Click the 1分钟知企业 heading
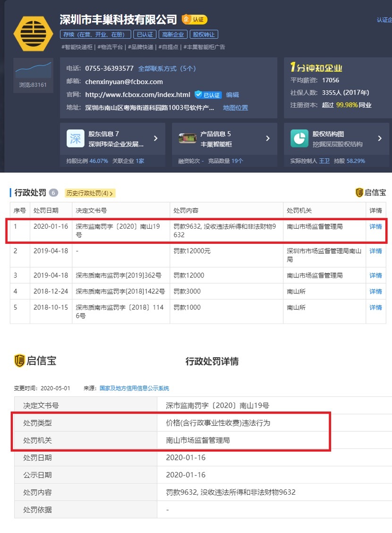This screenshot has width=392, height=533. point(316,67)
